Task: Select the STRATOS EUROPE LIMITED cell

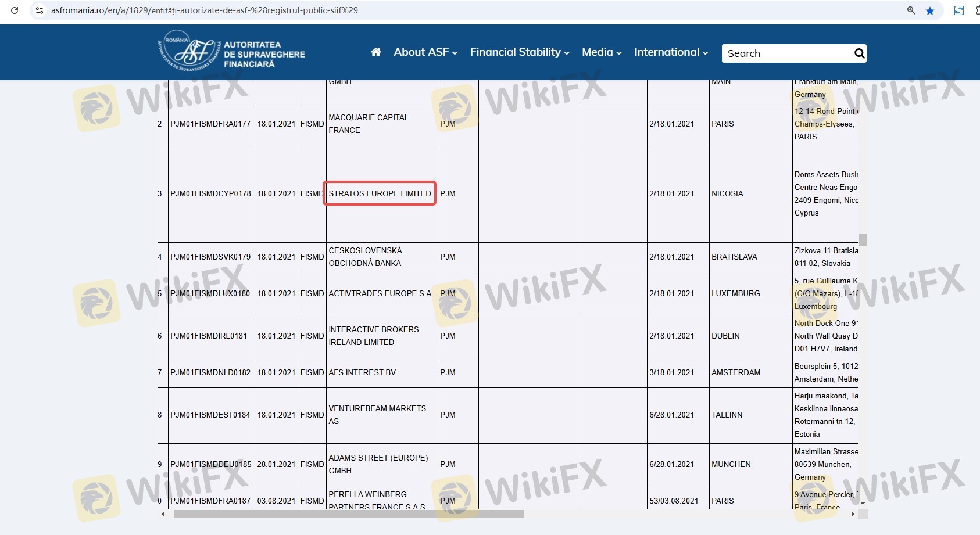Action: pyautogui.click(x=380, y=193)
